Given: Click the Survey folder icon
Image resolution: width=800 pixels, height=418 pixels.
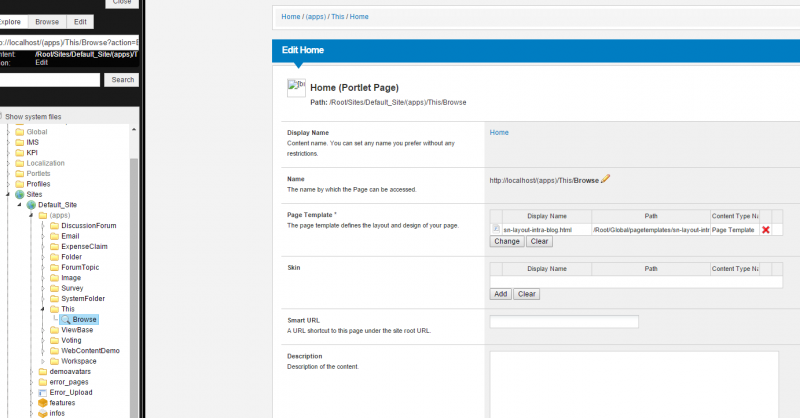Looking at the screenshot, I should coord(55,288).
